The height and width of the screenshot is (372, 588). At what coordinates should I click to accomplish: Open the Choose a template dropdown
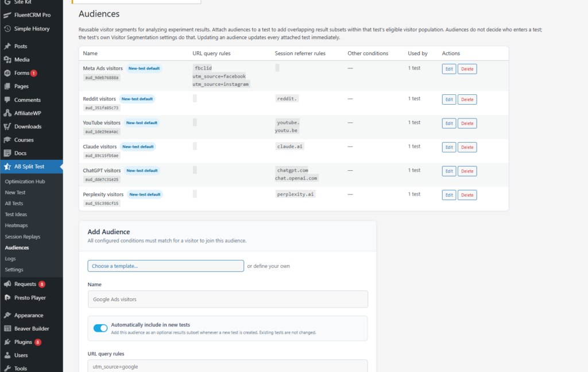point(166,266)
